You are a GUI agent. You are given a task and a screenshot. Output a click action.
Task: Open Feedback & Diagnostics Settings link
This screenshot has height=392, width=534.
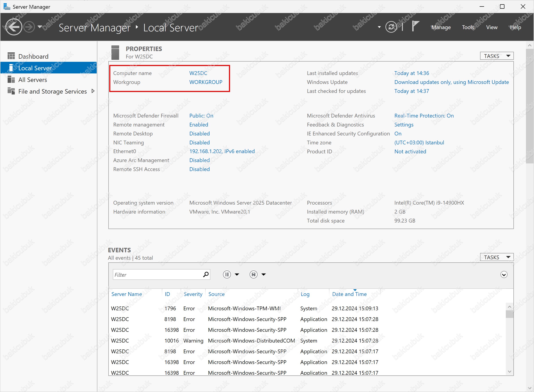coord(404,125)
